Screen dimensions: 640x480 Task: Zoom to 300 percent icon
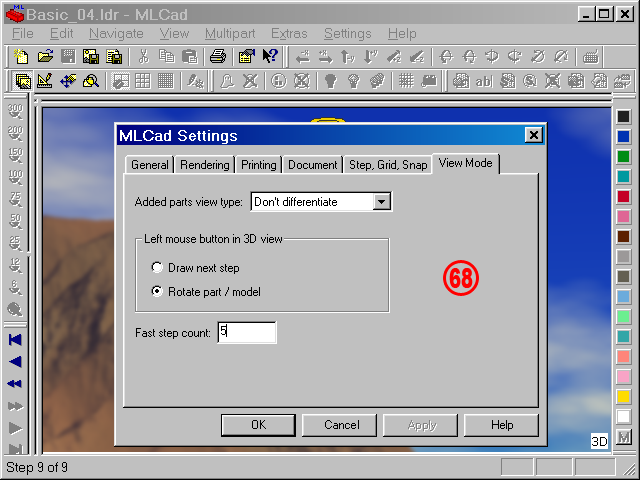click(x=15, y=111)
